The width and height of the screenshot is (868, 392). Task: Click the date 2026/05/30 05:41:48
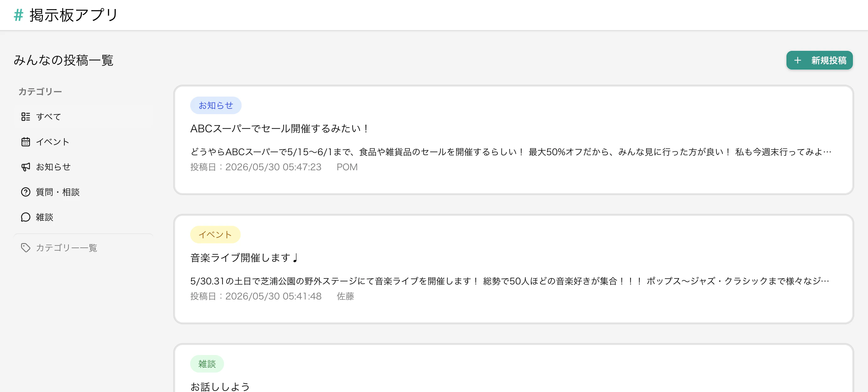pos(273,296)
